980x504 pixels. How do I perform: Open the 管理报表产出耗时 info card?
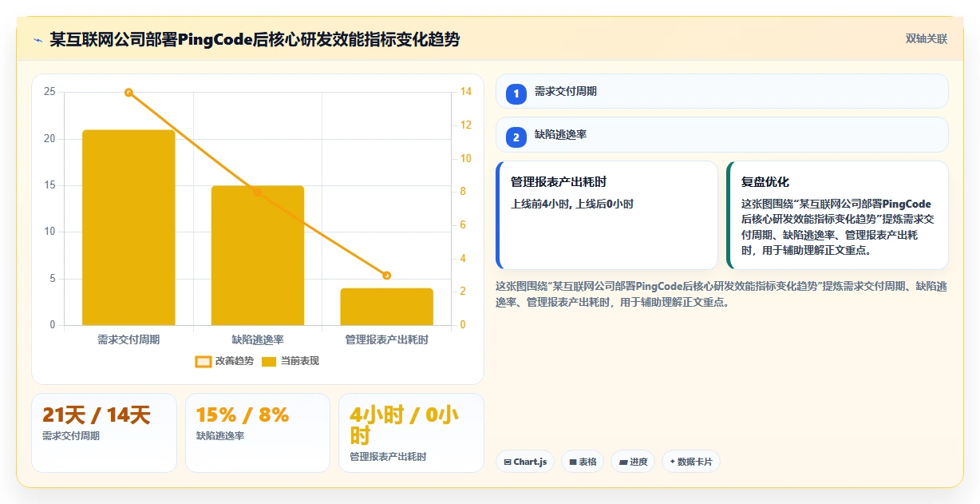tap(607, 215)
